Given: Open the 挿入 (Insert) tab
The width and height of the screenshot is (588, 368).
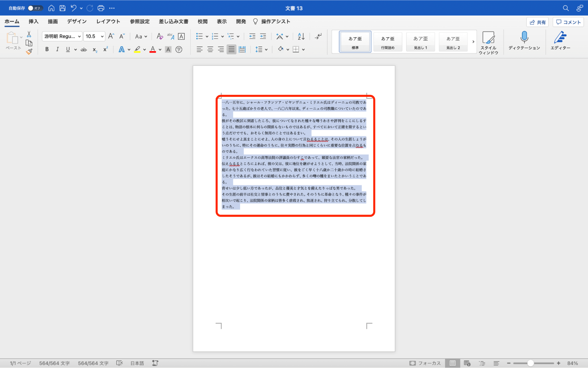Looking at the screenshot, I should (x=34, y=21).
